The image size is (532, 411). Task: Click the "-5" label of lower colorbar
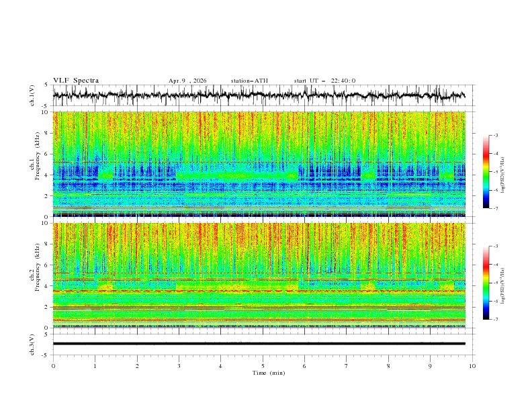click(496, 283)
